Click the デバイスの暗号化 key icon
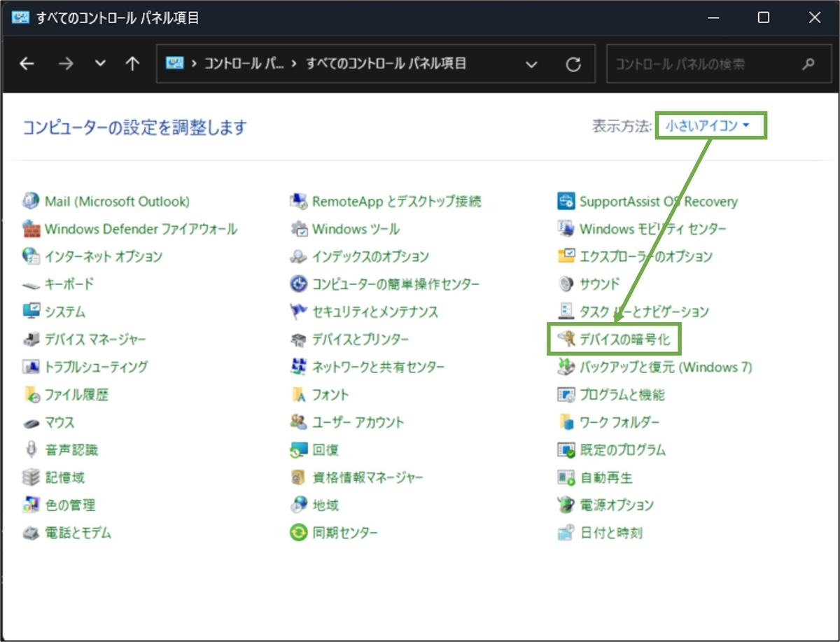 tap(566, 340)
